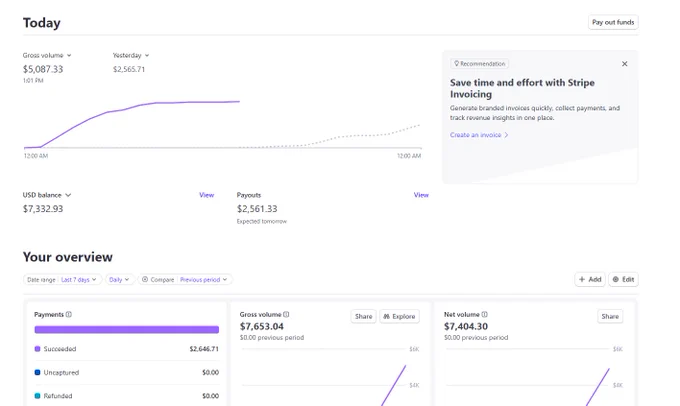Open the Yesterday comparison dropdown
The height and width of the screenshot is (406, 680).
131,56
